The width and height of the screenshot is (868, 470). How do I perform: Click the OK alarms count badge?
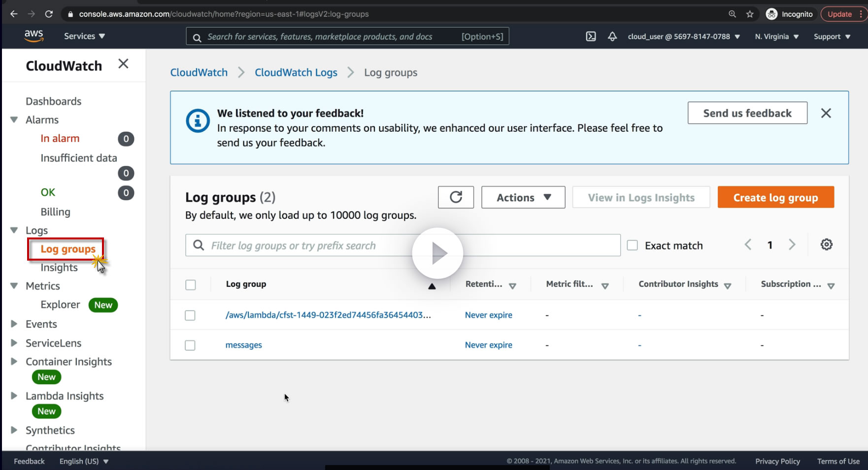click(126, 193)
